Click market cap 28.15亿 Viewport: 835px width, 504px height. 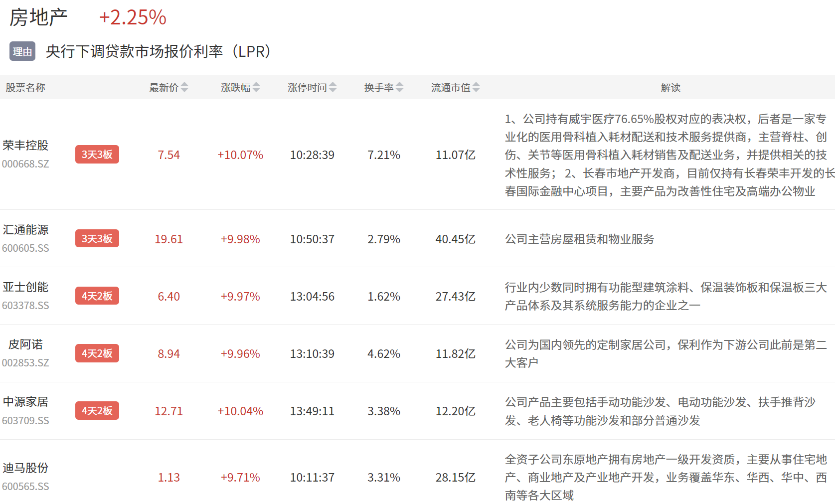point(456,478)
